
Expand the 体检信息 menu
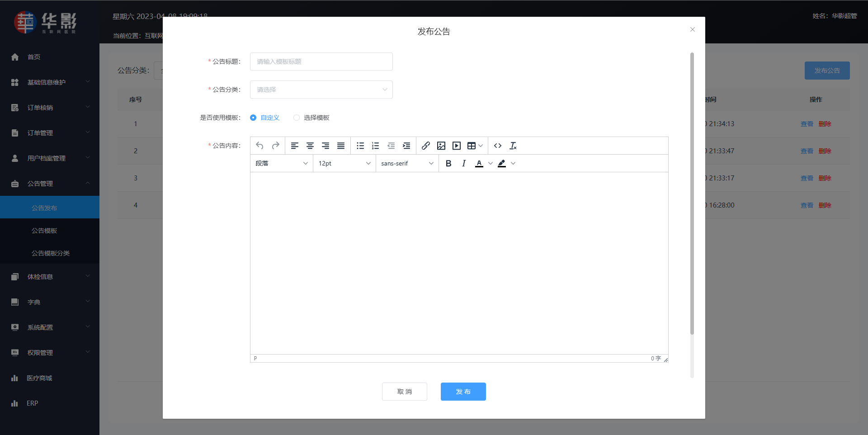(50, 277)
